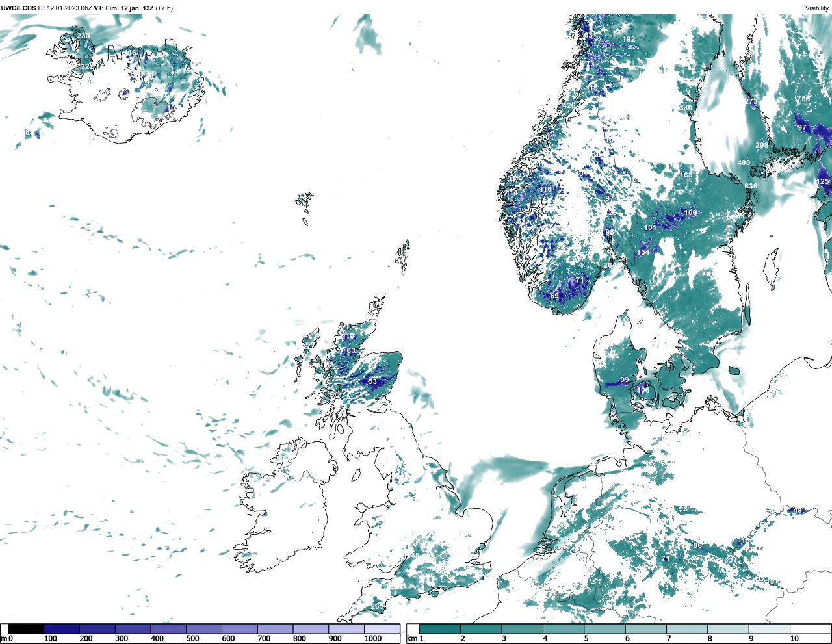
Task: Click the '340' visibility value on map
Action: (x=686, y=108)
